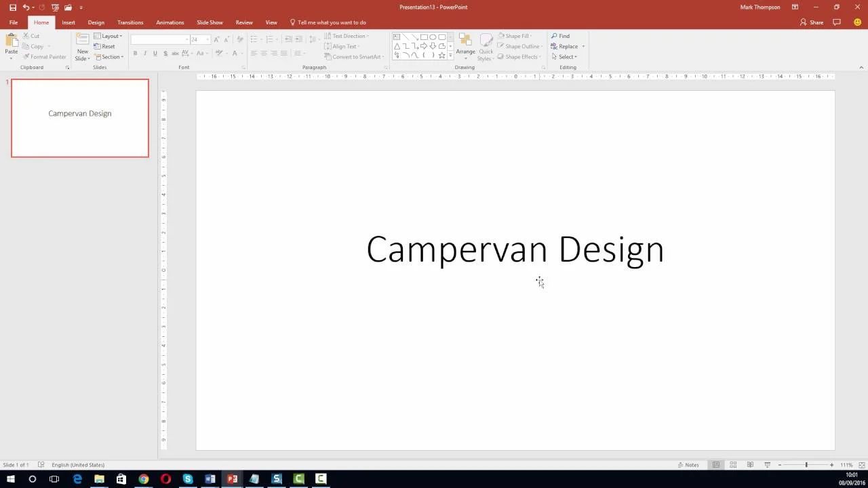This screenshot has height=488, width=868.
Task: Switch to the Design tab
Action: 96,22
